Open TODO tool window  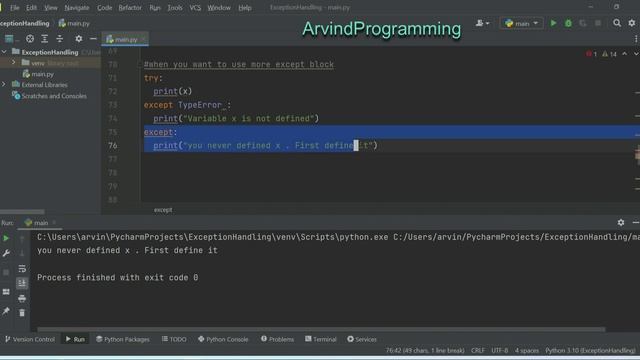point(174,339)
